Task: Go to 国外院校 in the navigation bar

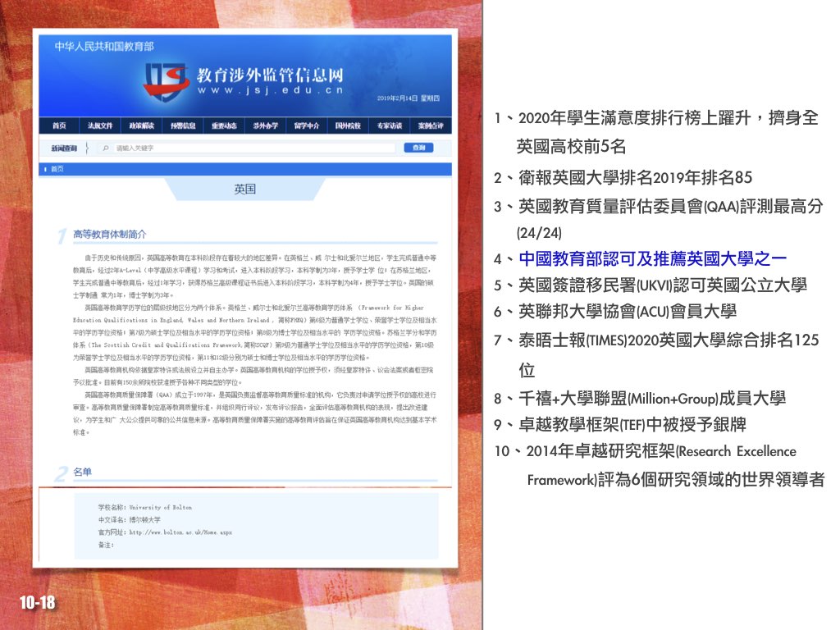Action: coord(348,126)
